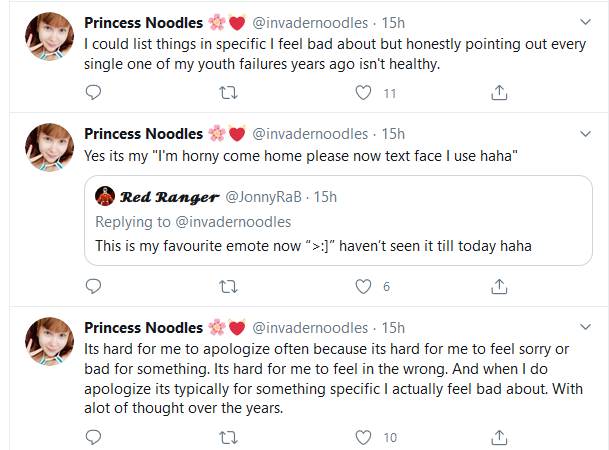
Task: Reply to the apologize tweet
Action: pyautogui.click(x=93, y=437)
